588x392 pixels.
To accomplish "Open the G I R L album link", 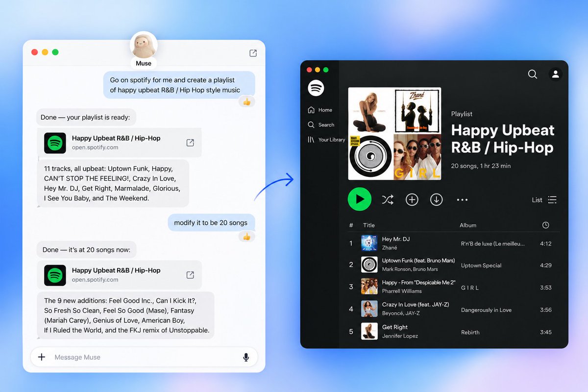I will (470, 288).
